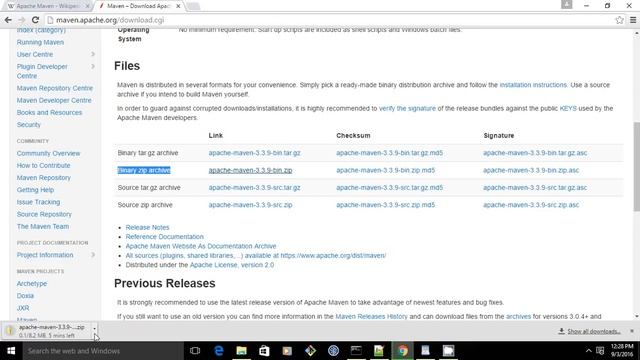Go back using browser back arrow
This screenshot has width=640, height=360.
click(x=8, y=20)
